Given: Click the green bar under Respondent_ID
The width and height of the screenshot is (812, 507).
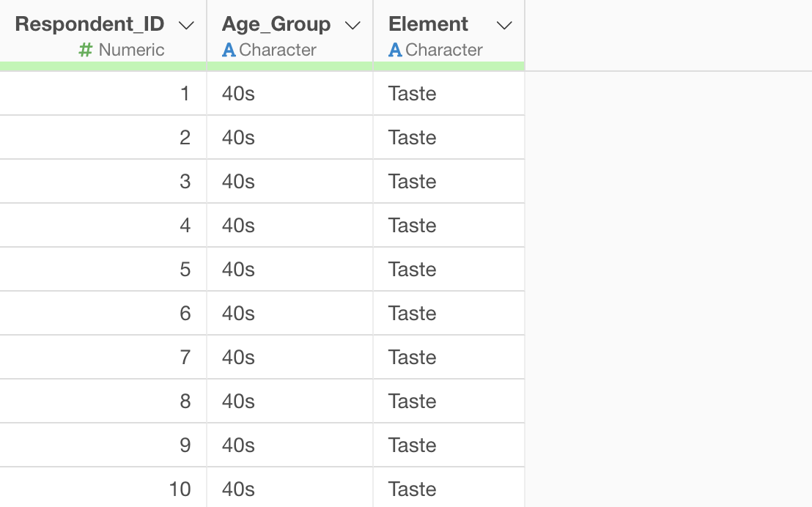Looking at the screenshot, I should pos(103,67).
